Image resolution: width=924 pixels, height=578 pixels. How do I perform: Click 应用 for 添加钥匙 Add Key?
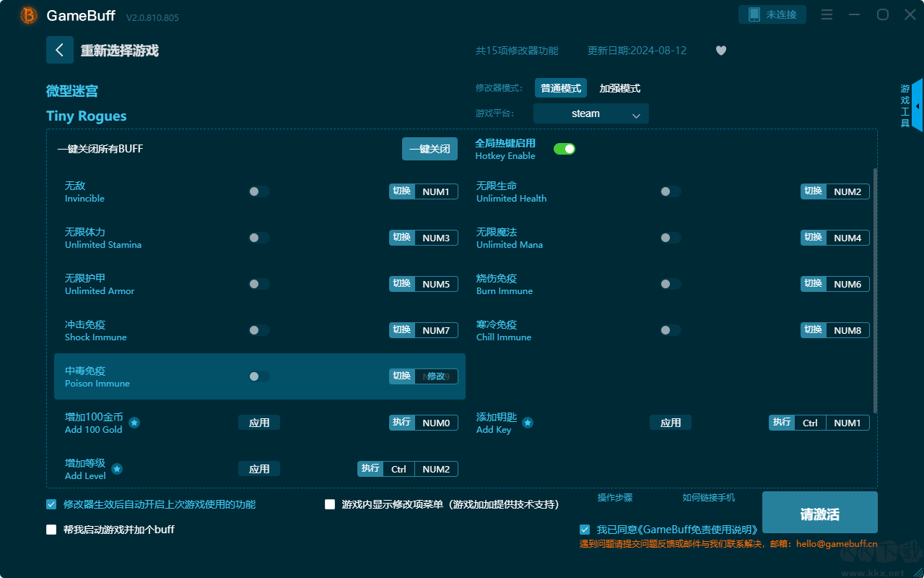[x=671, y=423]
